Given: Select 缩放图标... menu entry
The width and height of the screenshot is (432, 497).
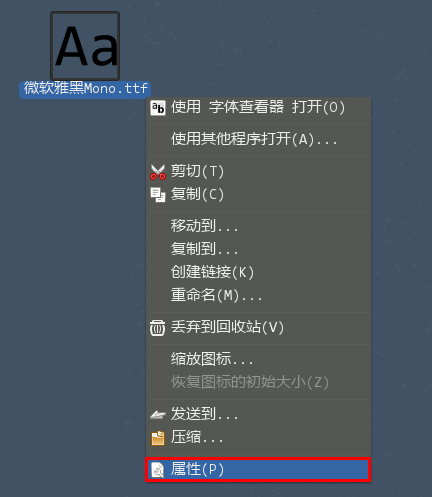Looking at the screenshot, I should [x=258, y=359].
